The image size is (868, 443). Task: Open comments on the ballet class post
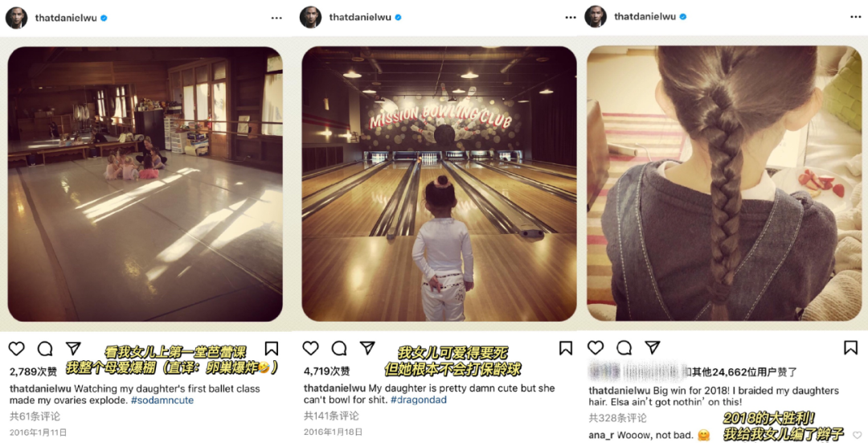point(45,348)
